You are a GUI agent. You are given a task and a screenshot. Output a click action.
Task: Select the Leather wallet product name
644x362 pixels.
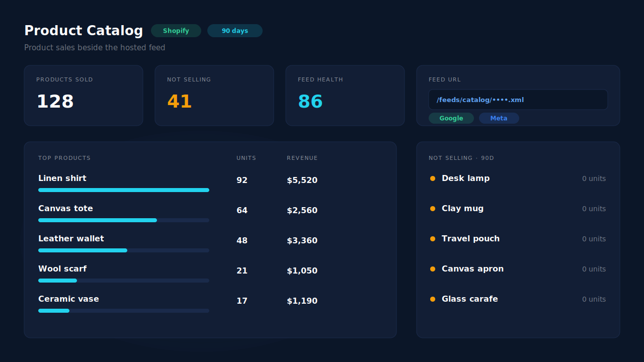tap(71, 239)
